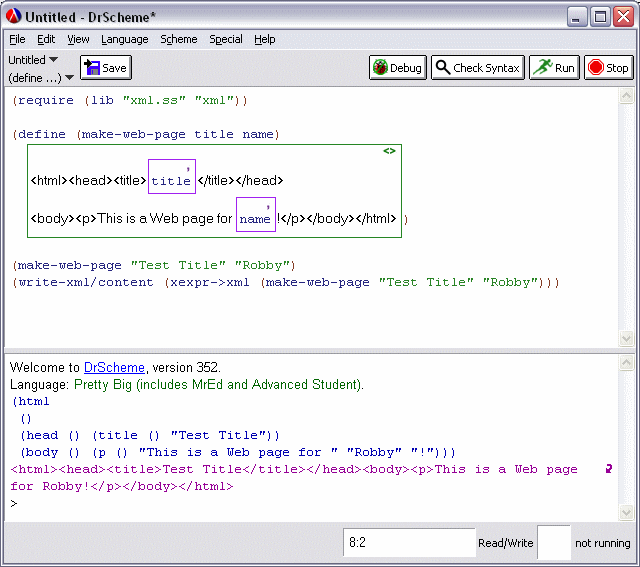Click the interactions scrollbar down arrow
The width and height of the screenshot is (640, 567).
626,512
